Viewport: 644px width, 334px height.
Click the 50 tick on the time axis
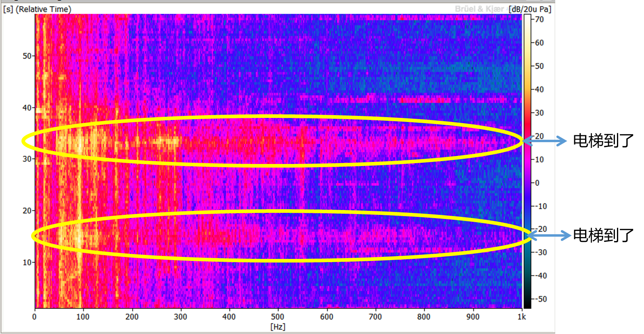[27, 56]
